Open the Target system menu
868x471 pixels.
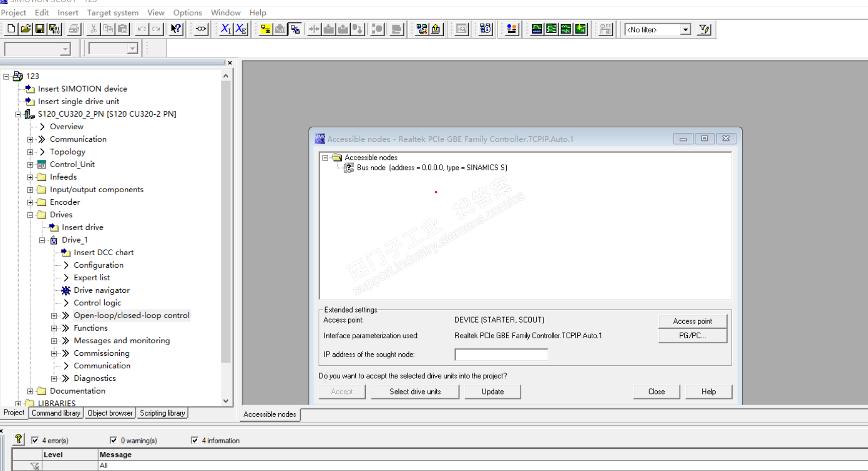113,13
